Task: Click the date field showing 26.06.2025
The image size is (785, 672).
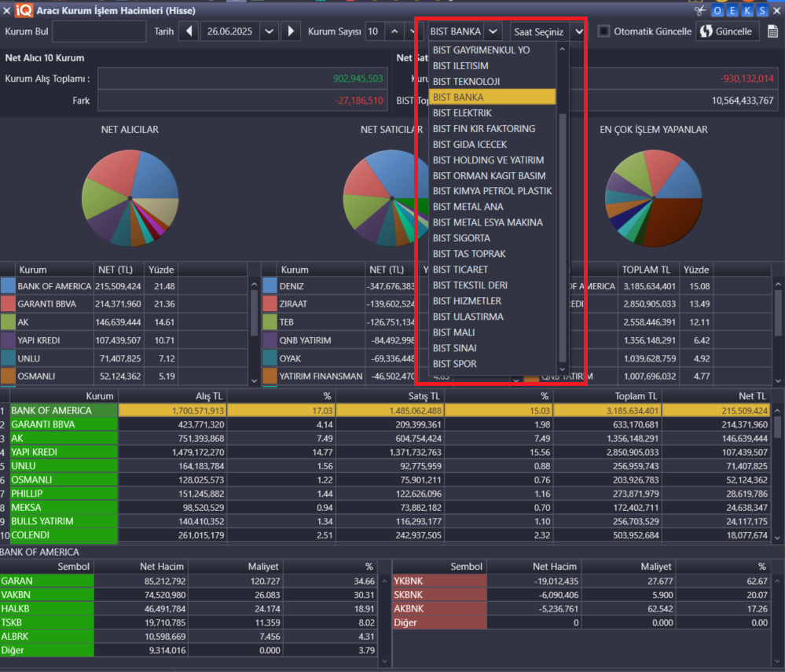Action: click(229, 31)
